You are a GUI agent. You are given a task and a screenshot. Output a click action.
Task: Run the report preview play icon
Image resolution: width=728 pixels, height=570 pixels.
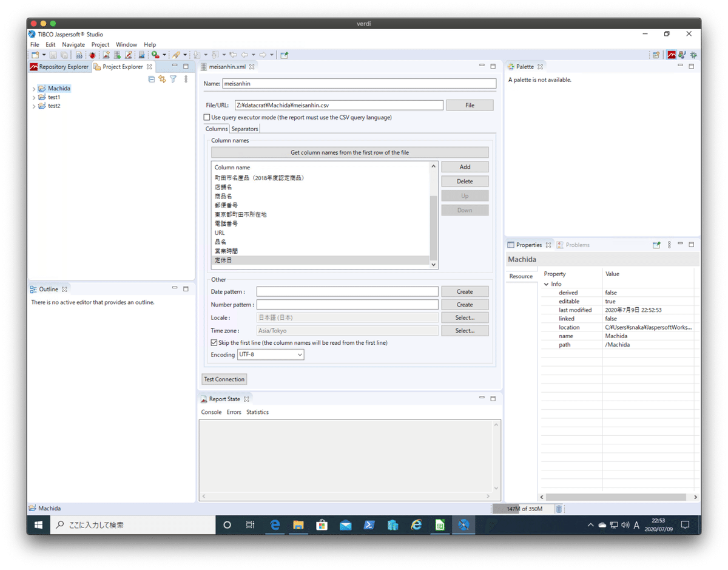(x=154, y=55)
